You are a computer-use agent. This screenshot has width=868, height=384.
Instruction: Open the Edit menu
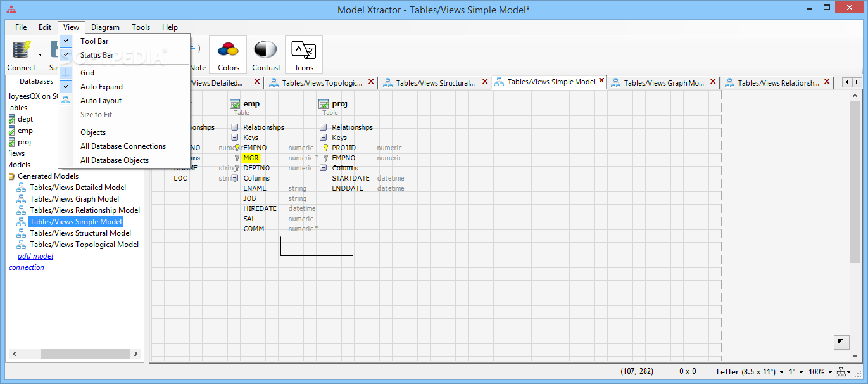pyautogui.click(x=45, y=27)
